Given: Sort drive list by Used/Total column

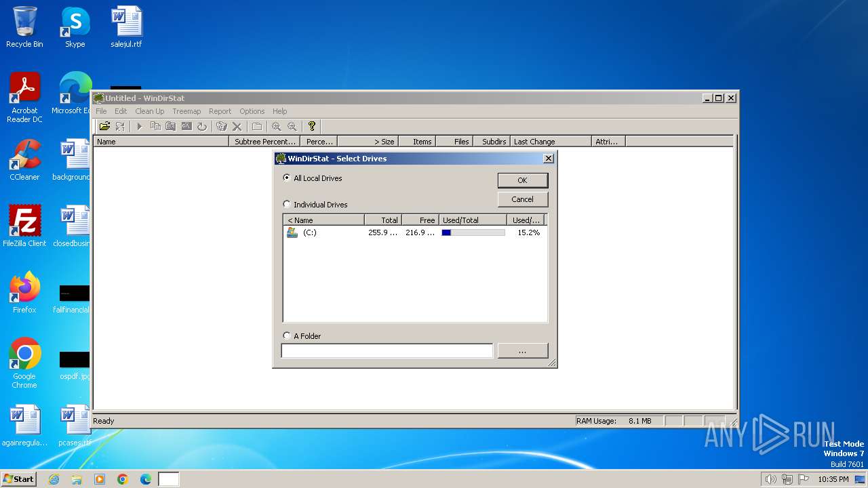Looking at the screenshot, I should pyautogui.click(x=473, y=220).
